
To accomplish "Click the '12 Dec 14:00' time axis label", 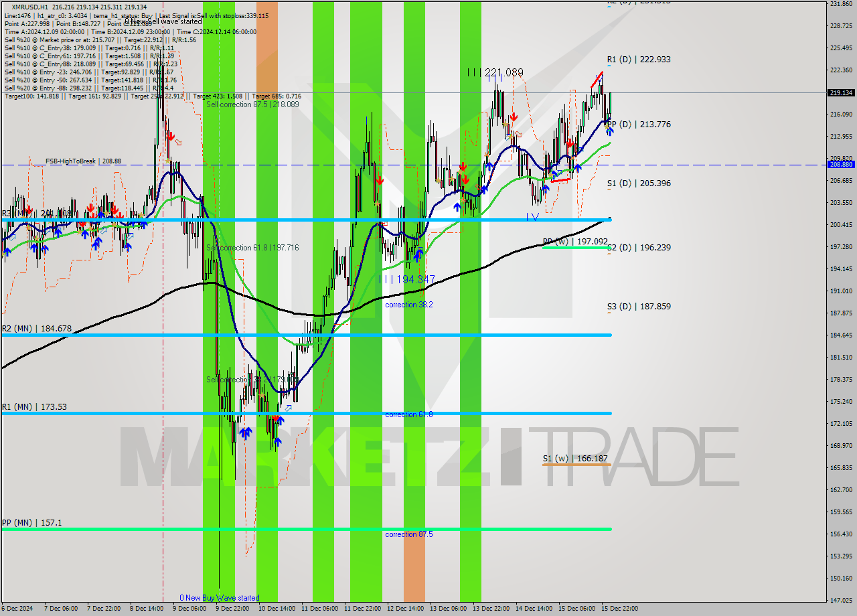I will pyautogui.click(x=404, y=609).
